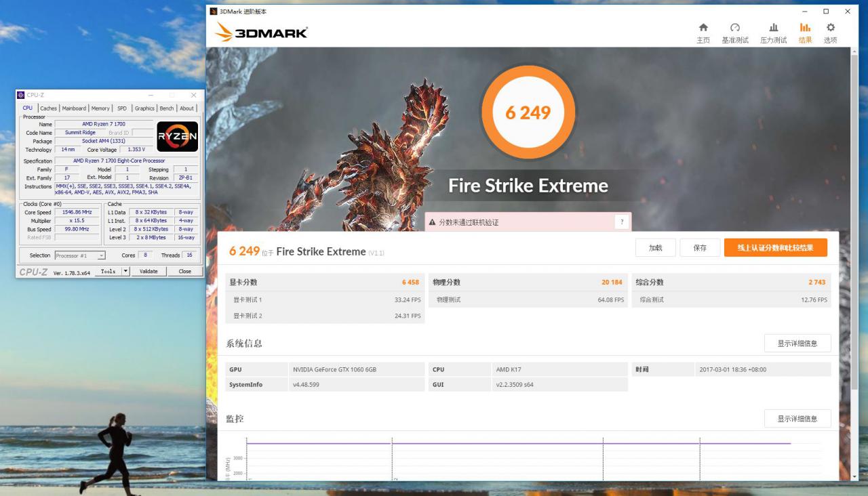Expand the Processor #1 selection dropdown
This screenshot has width=868, height=496.
point(80,255)
